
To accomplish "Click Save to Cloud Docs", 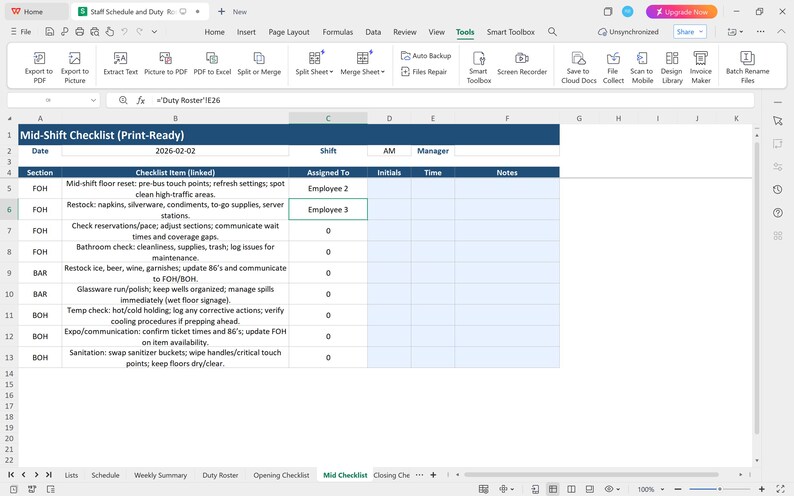I will (578, 67).
